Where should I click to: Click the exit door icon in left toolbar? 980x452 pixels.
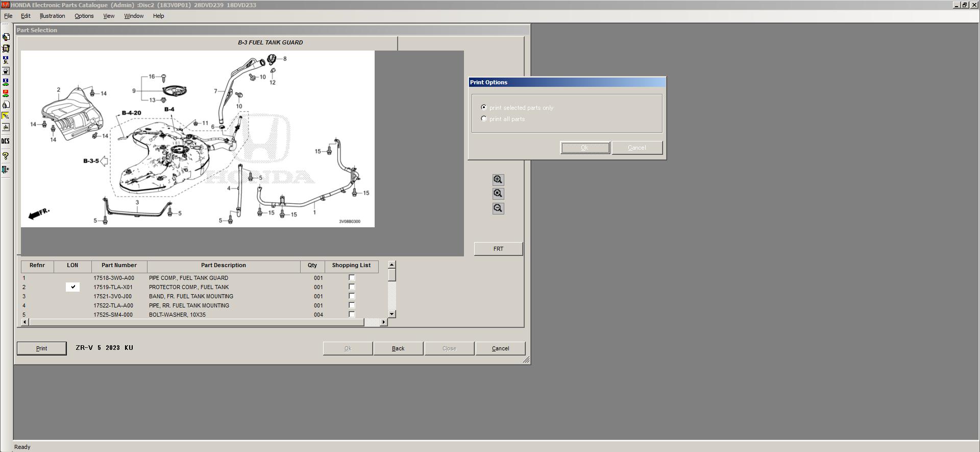coord(6,170)
